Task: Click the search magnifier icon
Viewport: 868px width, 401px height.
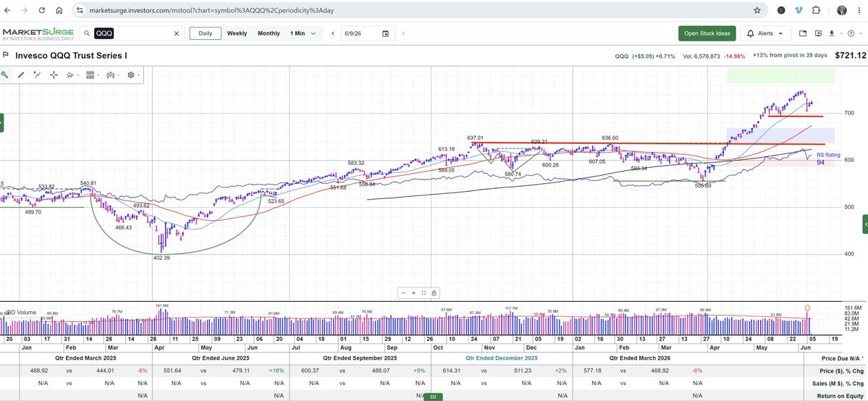Action: click(87, 33)
